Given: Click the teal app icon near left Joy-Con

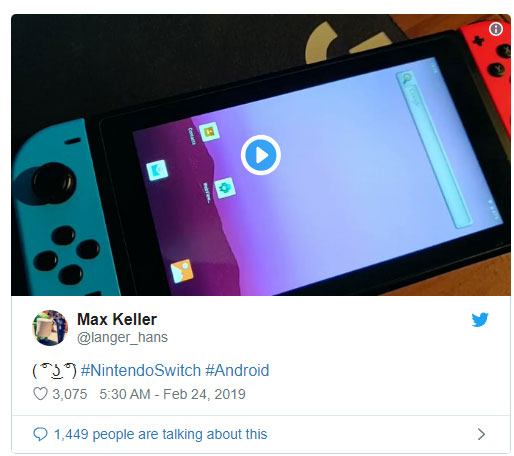Looking at the screenshot, I should coord(157,170).
